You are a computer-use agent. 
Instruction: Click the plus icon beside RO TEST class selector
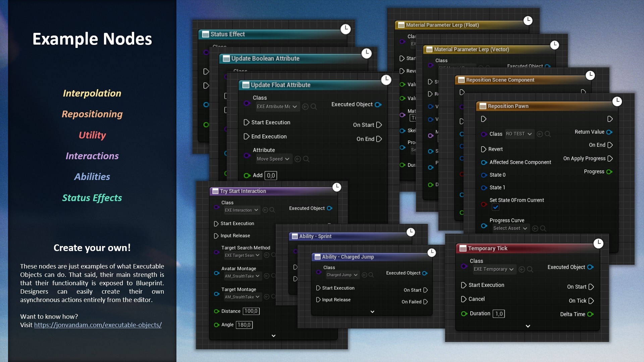(539, 134)
